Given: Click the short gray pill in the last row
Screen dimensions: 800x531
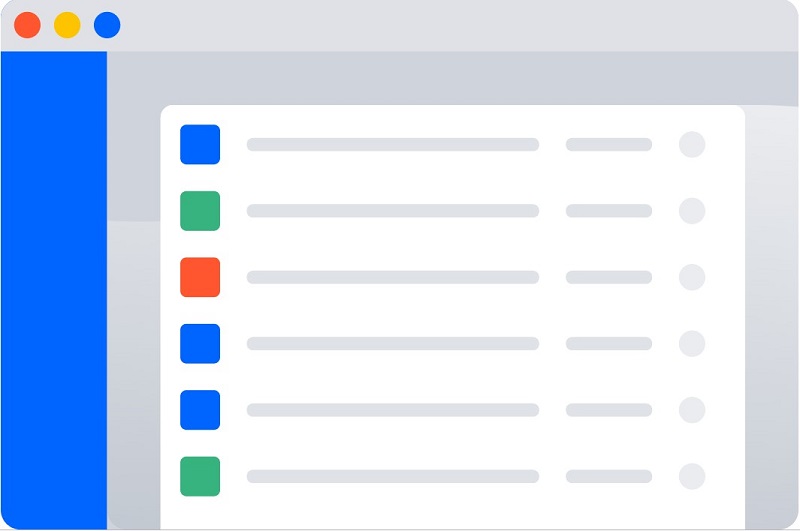Looking at the screenshot, I should (x=608, y=476).
